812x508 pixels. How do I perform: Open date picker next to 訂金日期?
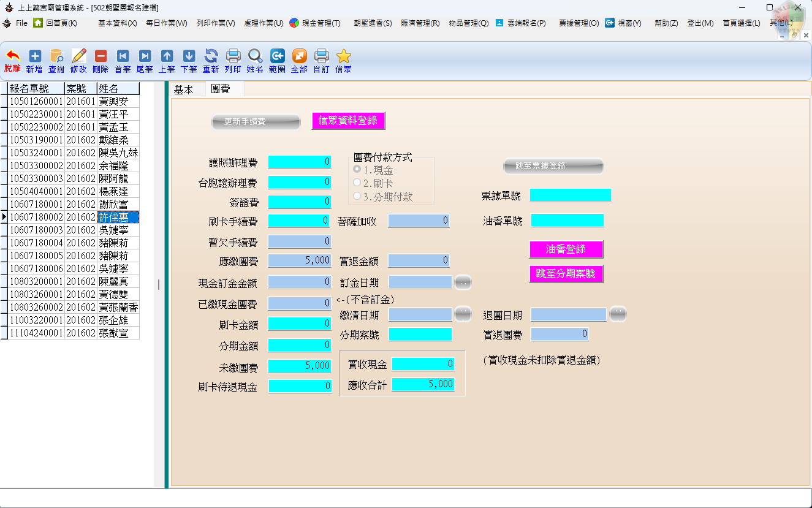(x=463, y=282)
